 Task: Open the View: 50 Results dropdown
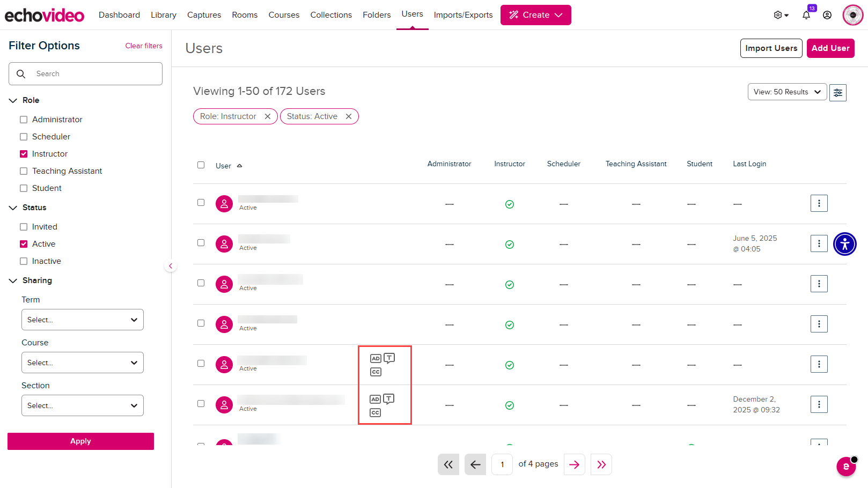pyautogui.click(x=787, y=92)
